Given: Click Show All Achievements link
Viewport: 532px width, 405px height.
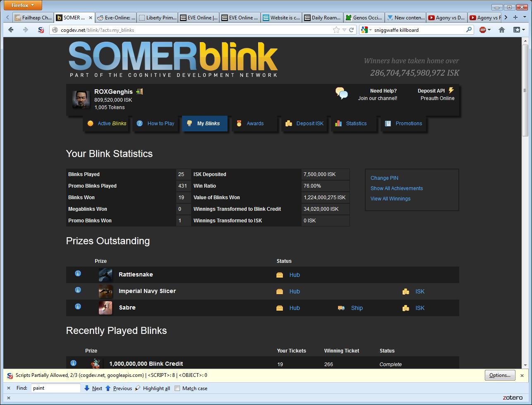Looking at the screenshot, I should 397,188.
